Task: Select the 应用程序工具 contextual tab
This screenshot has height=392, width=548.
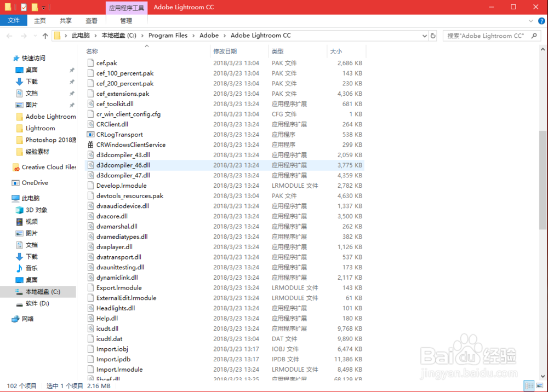Action: click(127, 8)
